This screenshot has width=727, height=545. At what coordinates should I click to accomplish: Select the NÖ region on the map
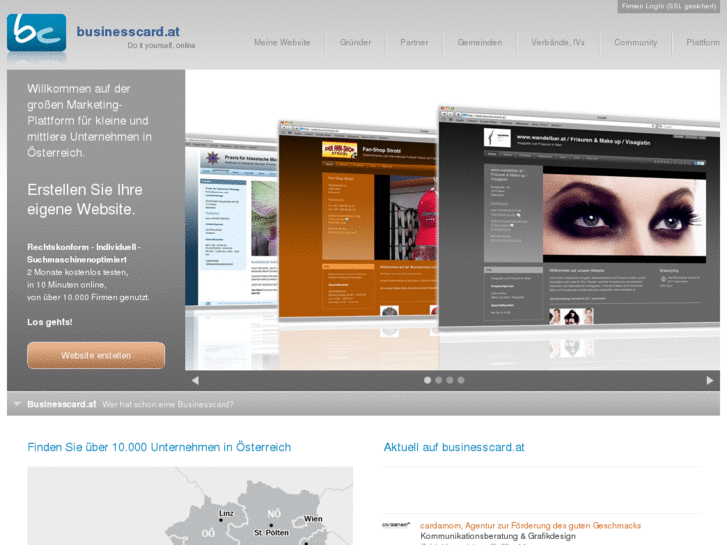click(274, 514)
